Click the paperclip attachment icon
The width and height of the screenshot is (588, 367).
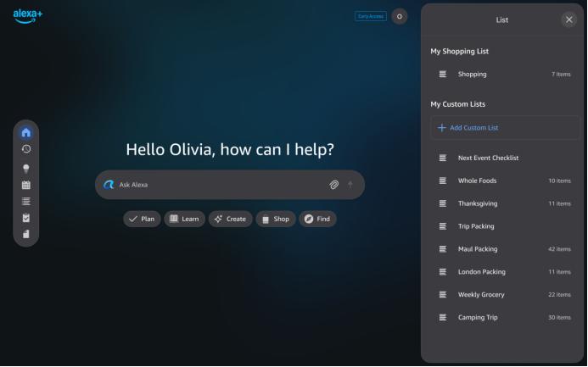click(x=334, y=185)
